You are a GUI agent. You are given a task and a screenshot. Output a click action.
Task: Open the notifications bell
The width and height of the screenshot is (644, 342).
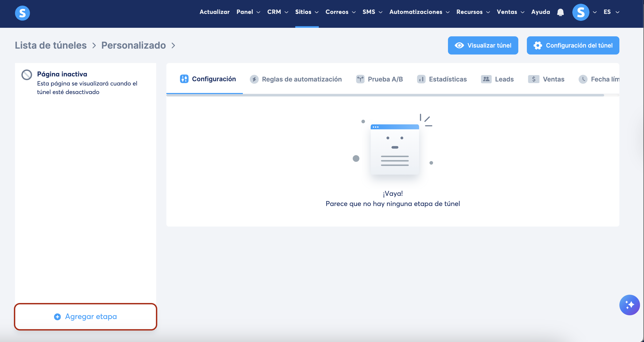[560, 12]
